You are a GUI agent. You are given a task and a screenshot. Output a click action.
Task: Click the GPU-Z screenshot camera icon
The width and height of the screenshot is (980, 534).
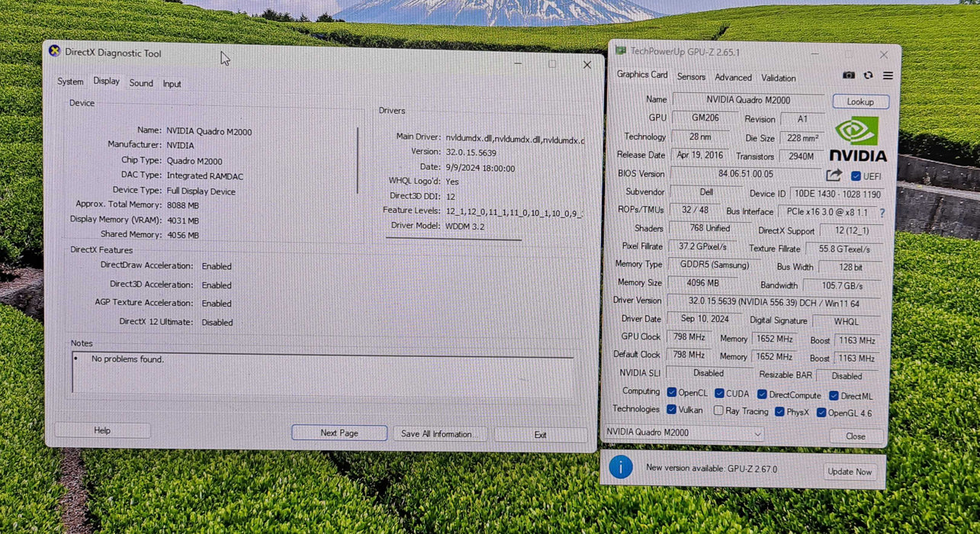pyautogui.click(x=849, y=76)
